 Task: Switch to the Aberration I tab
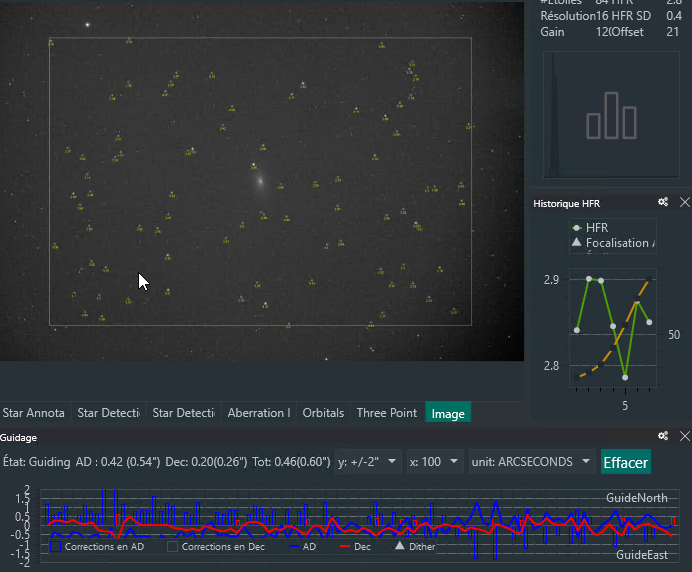click(259, 413)
